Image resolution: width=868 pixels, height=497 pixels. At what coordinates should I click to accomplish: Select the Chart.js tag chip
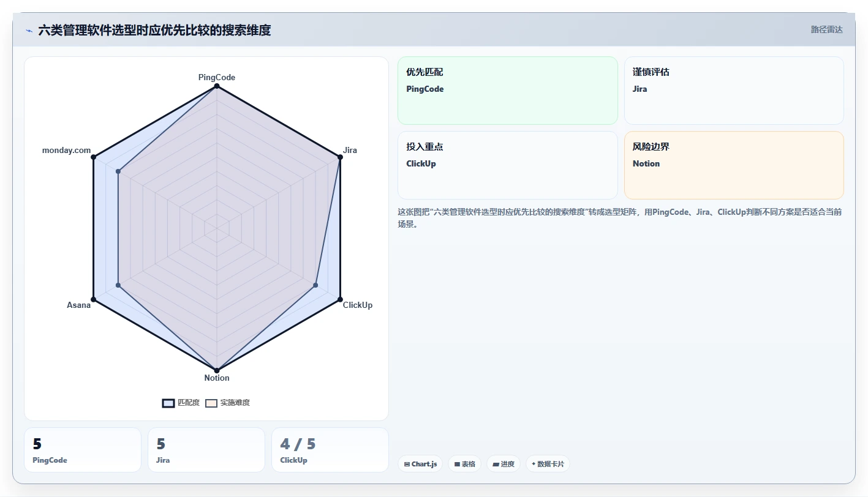(420, 464)
